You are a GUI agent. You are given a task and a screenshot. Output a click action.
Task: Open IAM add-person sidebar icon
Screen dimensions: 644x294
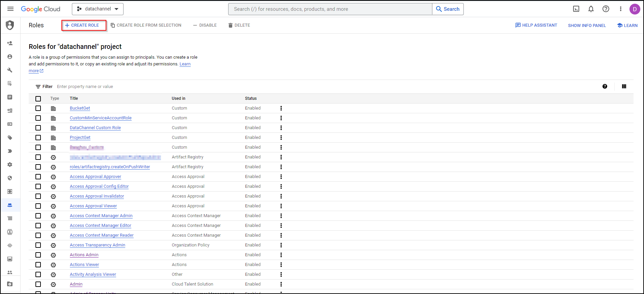[x=10, y=43]
